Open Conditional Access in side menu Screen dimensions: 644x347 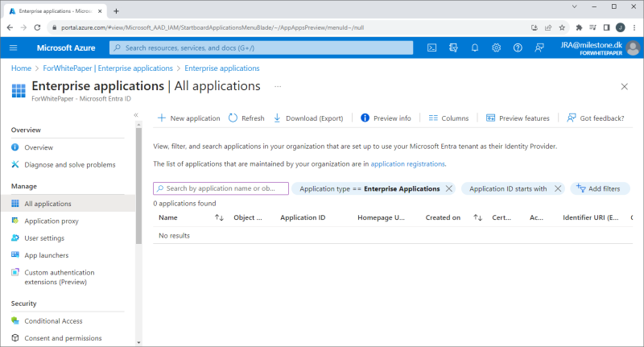click(x=53, y=321)
